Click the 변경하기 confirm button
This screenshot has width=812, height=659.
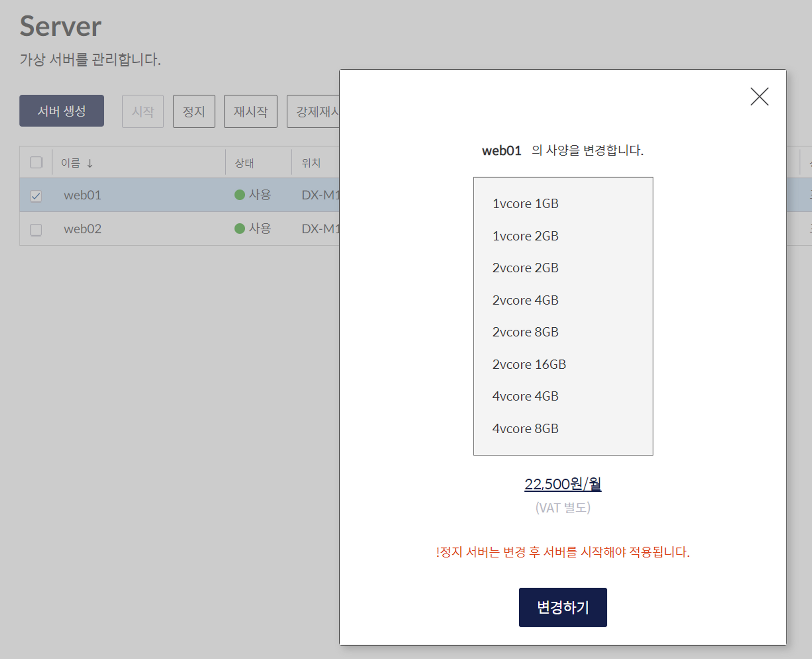(562, 607)
